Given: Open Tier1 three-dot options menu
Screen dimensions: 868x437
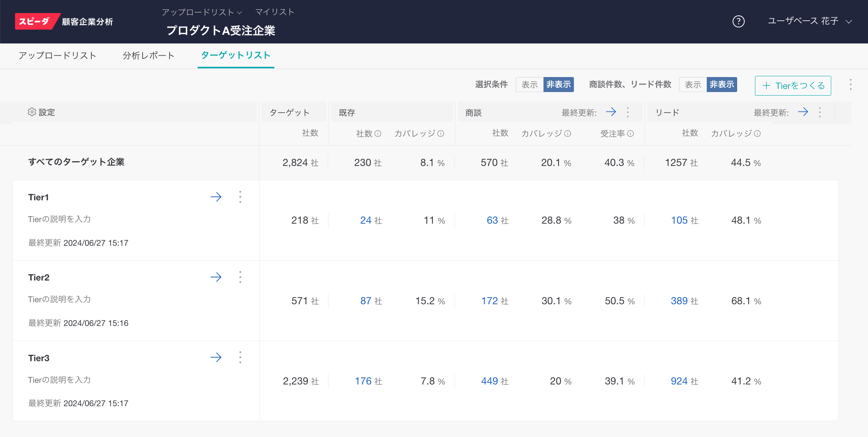Looking at the screenshot, I should 240,197.
